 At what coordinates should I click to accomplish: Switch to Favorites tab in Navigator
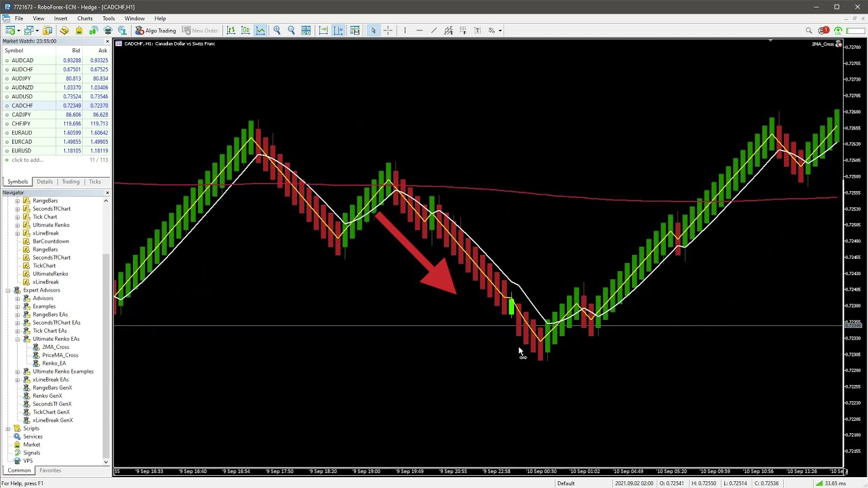click(x=50, y=470)
